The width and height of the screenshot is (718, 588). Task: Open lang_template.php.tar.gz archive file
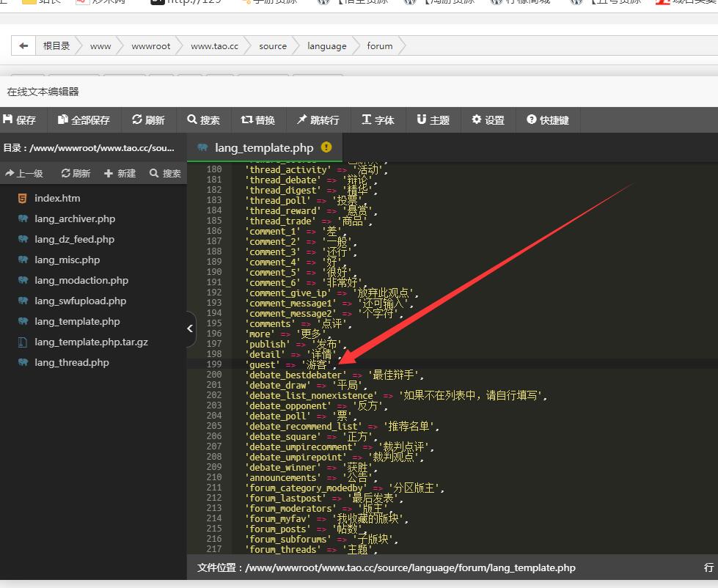(90, 342)
